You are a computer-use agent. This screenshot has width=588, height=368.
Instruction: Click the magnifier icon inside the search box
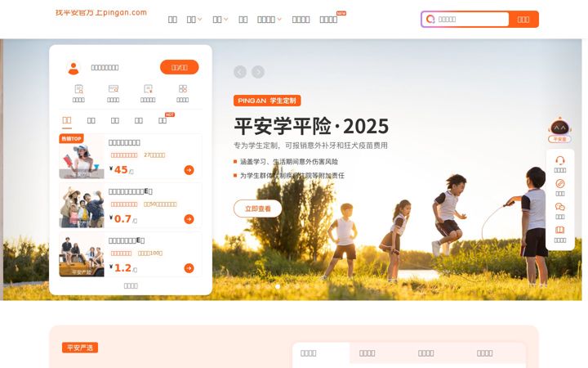click(430, 19)
